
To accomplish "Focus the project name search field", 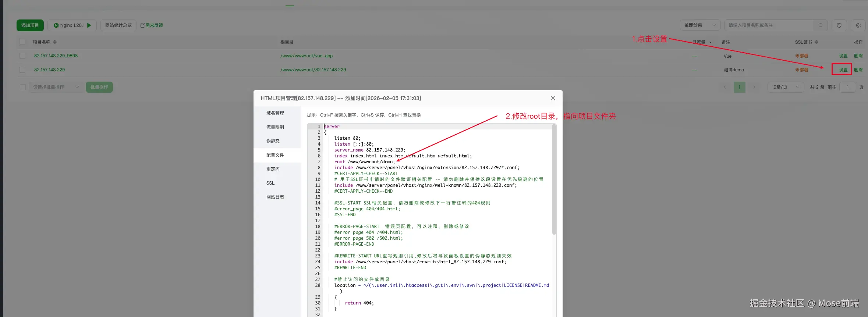I will (769, 25).
